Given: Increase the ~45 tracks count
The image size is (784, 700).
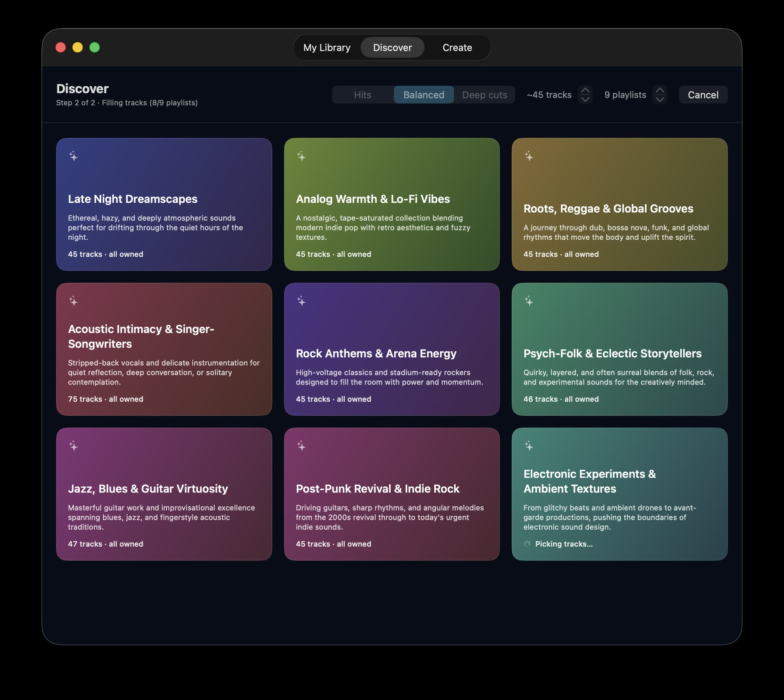Looking at the screenshot, I should 585,90.
